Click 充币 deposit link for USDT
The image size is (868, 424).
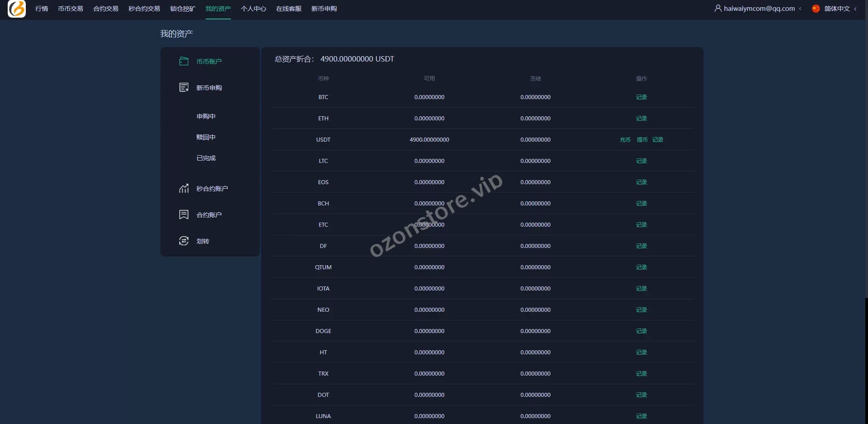coord(625,140)
